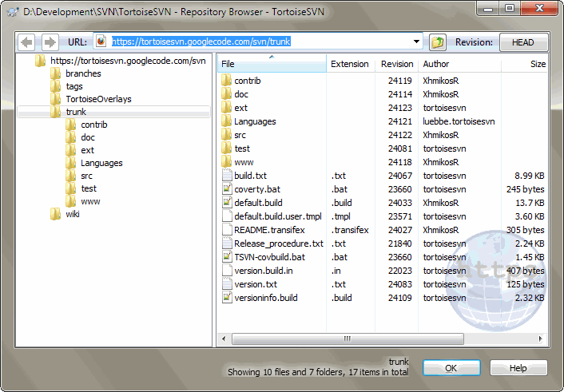Click src folder icon in tree
Screen dimensions: 564x392
click(70, 176)
